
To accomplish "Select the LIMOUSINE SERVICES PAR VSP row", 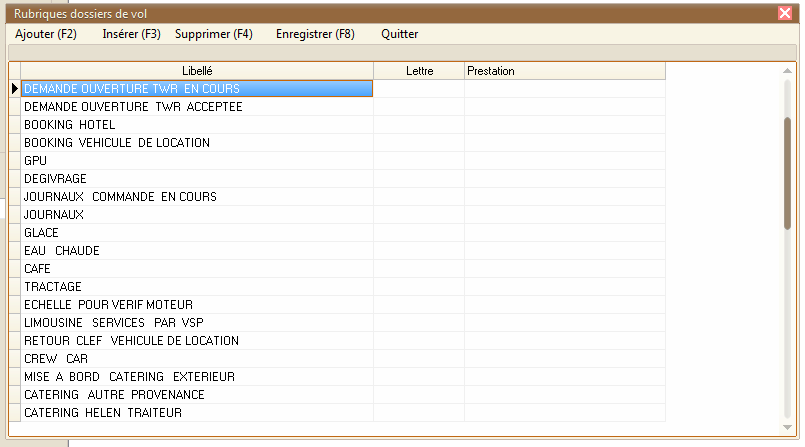I will [x=197, y=323].
